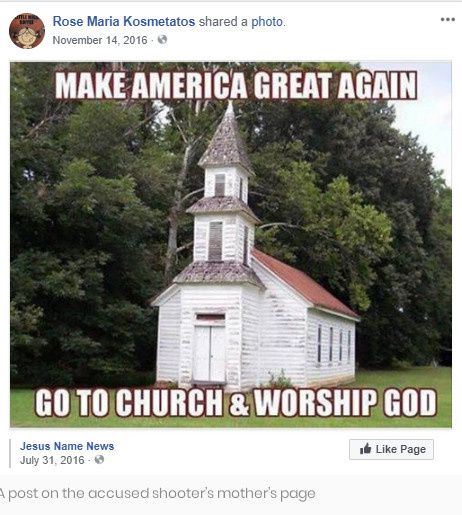Visit the Jesus Name News page
The height and width of the screenshot is (515, 462).
point(67,446)
